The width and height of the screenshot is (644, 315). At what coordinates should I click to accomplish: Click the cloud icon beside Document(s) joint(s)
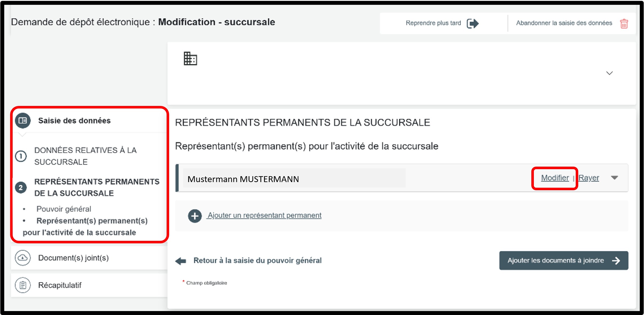coord(23,258)
